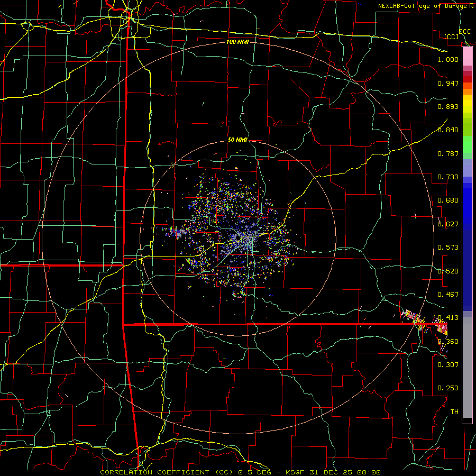Click the 0.627 scale value
This screenshot has width=476, height=476.
pos(448,224)
